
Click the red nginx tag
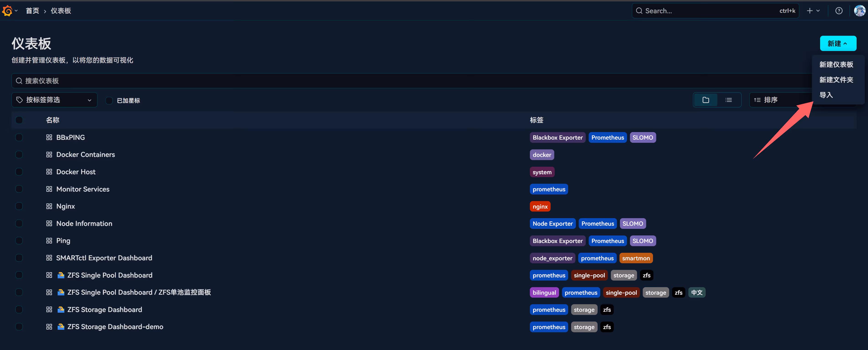[x=540, y=206]
